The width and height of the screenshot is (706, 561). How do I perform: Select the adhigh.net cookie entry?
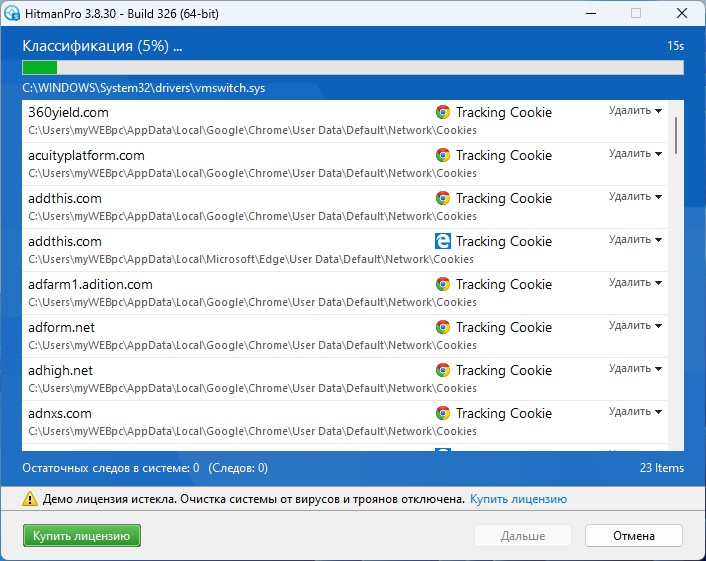(344, 379)
